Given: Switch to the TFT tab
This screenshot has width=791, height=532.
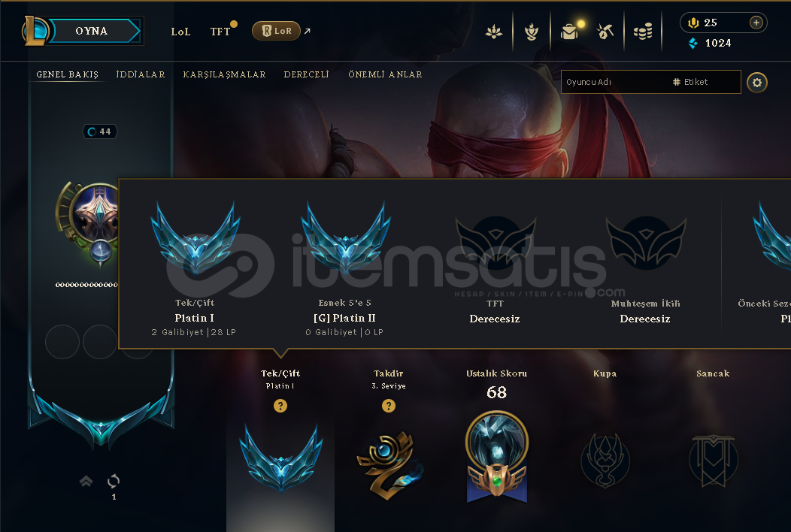Looking at the screenshot, I should pyautogui.click(x=220, y=32).
